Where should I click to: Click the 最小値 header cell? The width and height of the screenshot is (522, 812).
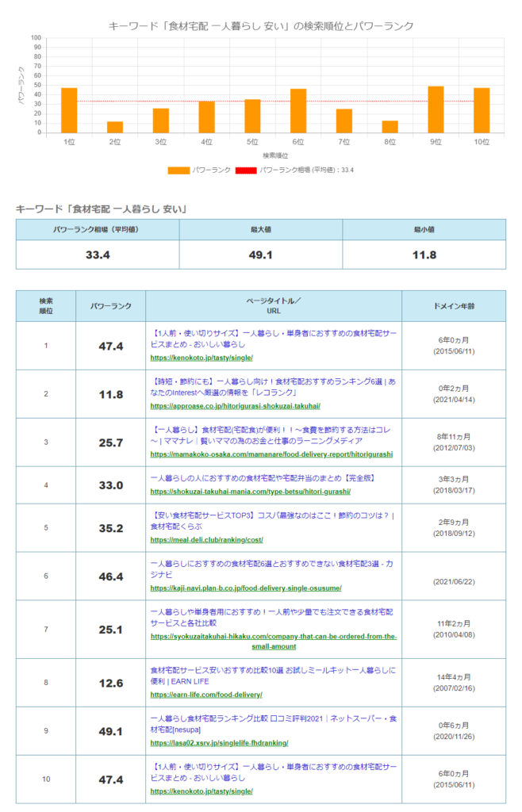424,229
